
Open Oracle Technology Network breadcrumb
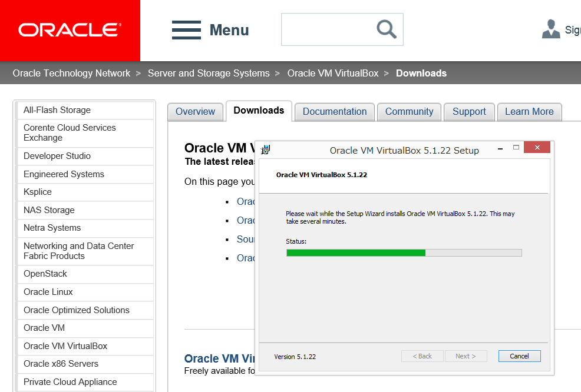[71, 74]
